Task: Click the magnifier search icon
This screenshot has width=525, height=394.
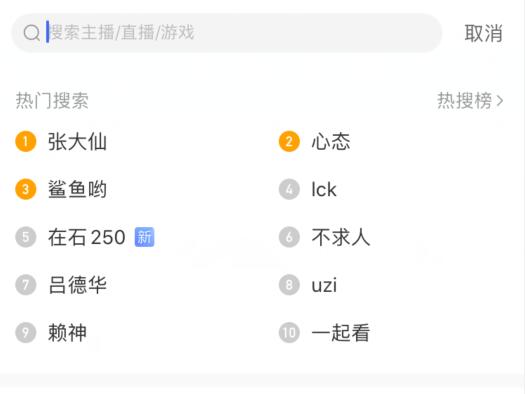Action: tap(31, 33)
